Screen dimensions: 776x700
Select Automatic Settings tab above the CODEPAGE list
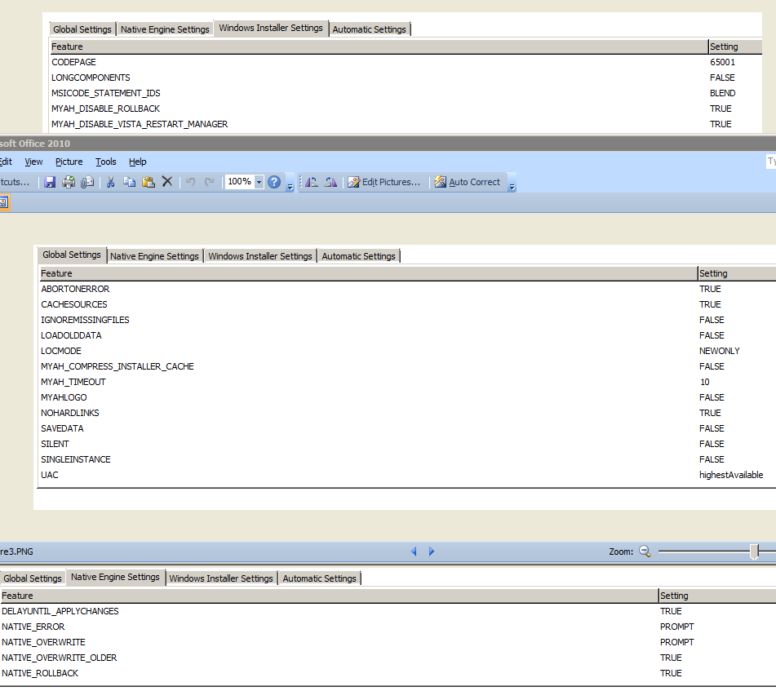(x=369, y=29)
